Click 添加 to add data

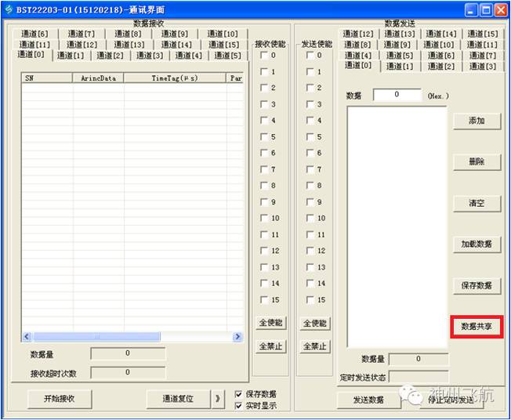tap(477, 121)
